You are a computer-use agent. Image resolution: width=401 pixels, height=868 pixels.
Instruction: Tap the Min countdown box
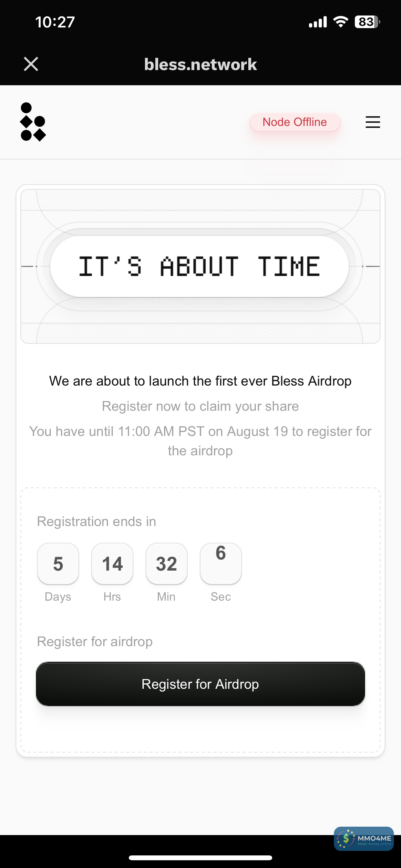[x=167, y=564]
